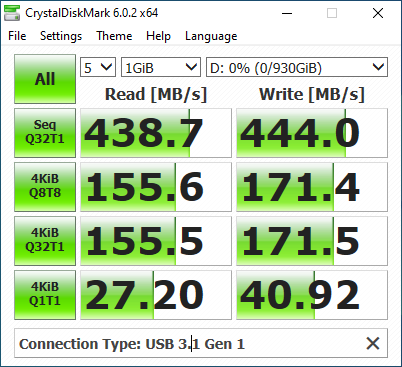Run all benchmarks with All button
This screenshot has width=402, height=367.
pyautogui.click(x=45, y=79)
